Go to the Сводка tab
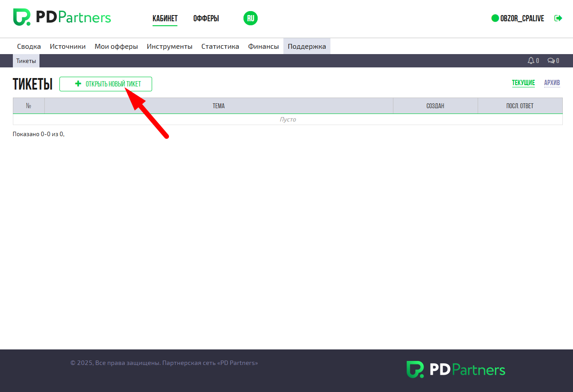Viewport: 573px width, 392px height. (x=29, y=46)
